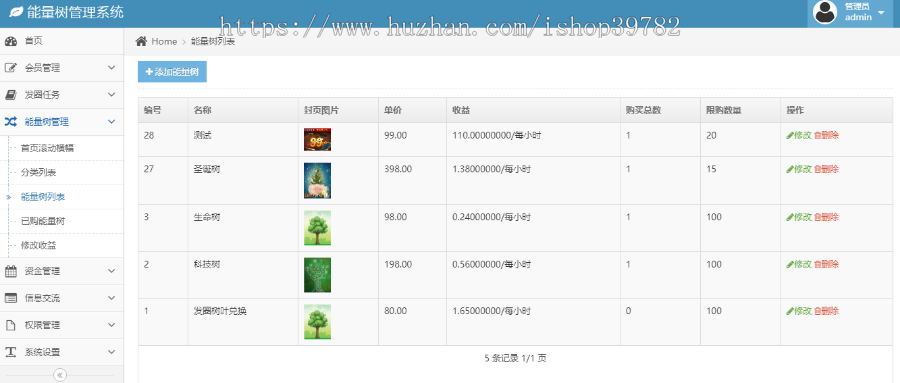Click the leaf logo in header
Viewport: 900px width, 383px height.
[x=16, y=11]
